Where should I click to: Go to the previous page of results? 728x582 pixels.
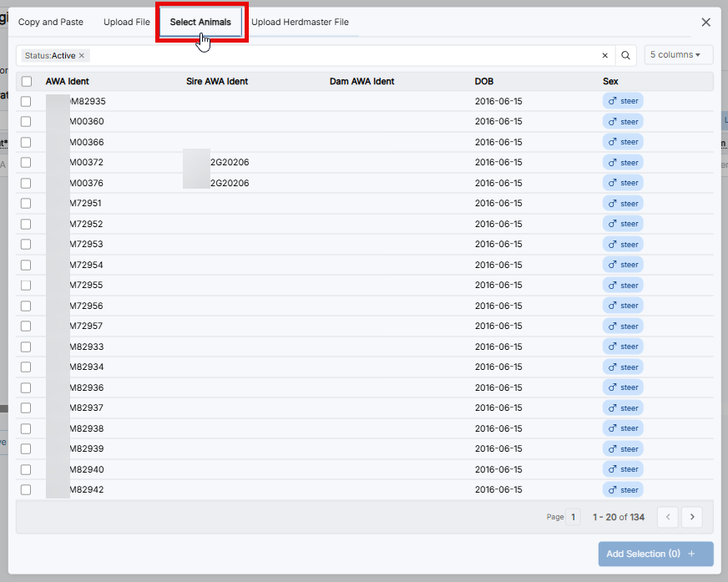(x=667, y=518)
